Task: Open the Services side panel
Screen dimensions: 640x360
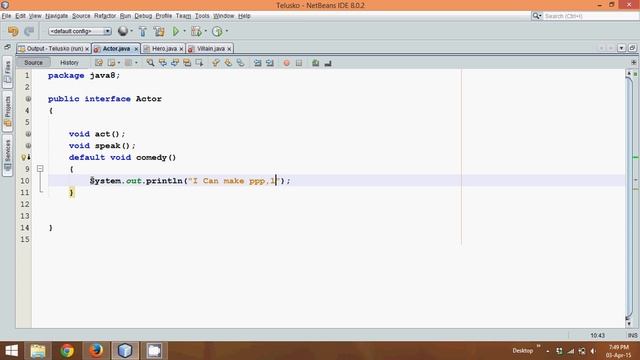Action: point(7,156)
